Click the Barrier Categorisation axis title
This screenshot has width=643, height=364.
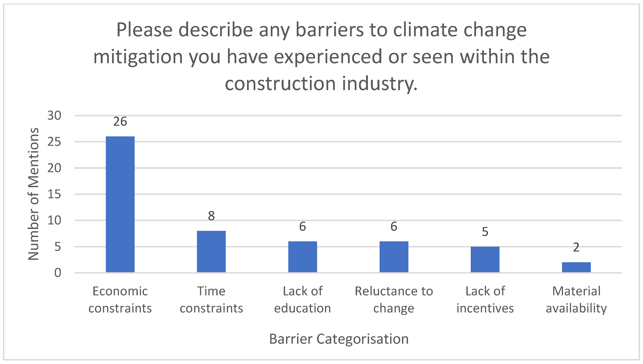339,339
